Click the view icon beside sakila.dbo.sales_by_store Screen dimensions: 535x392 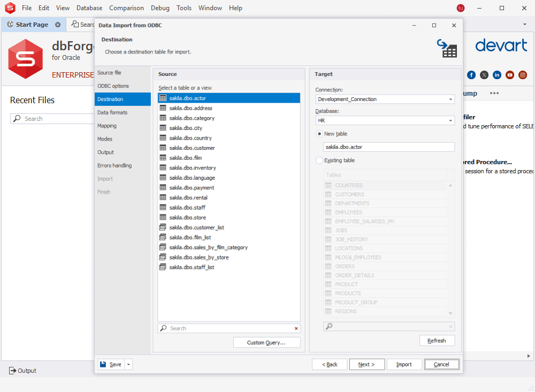(x=163, y=257)
